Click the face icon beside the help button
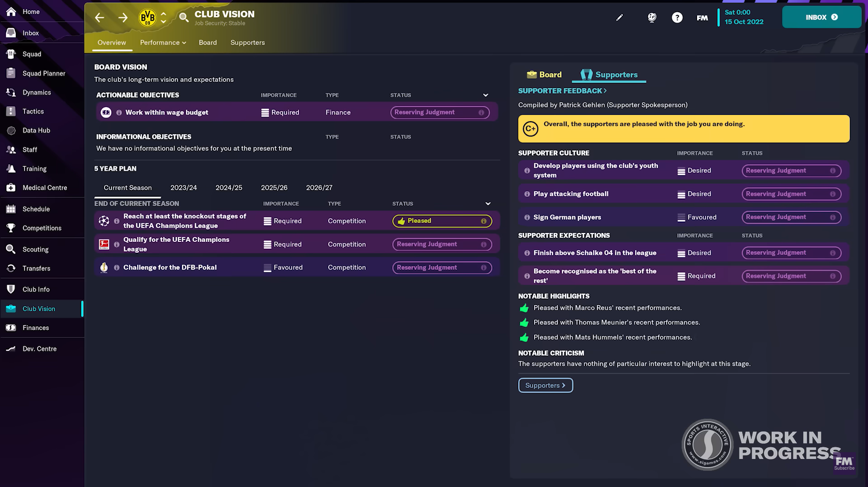868x487 pixels. click(652, 18)
